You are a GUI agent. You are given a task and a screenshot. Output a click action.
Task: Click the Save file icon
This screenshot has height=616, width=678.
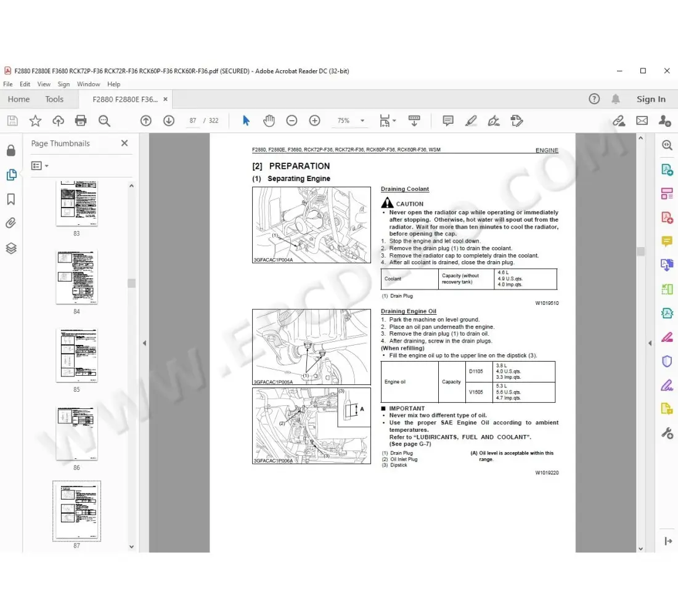(x=12, y=121)
